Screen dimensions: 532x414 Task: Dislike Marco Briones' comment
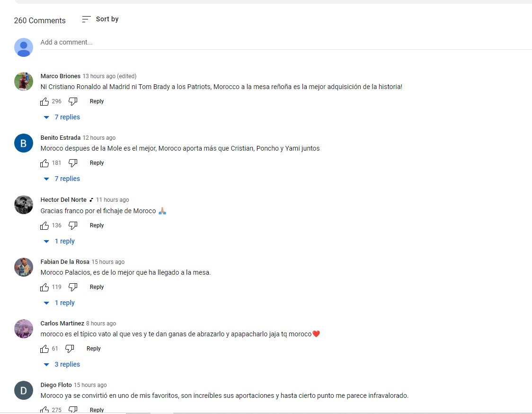[x=73, y=101]
